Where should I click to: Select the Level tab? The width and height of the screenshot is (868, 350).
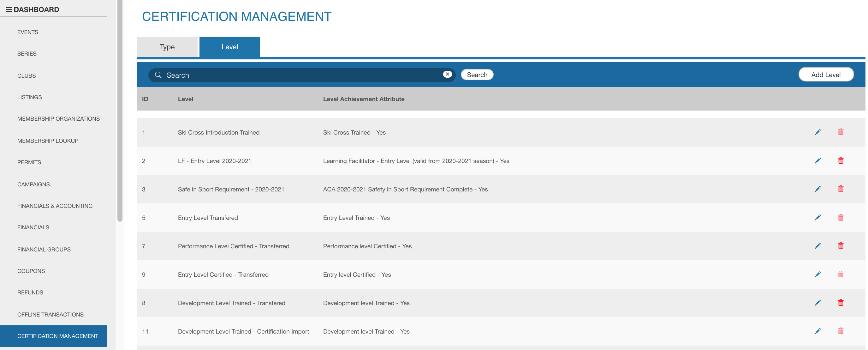(x=229, y=47)
